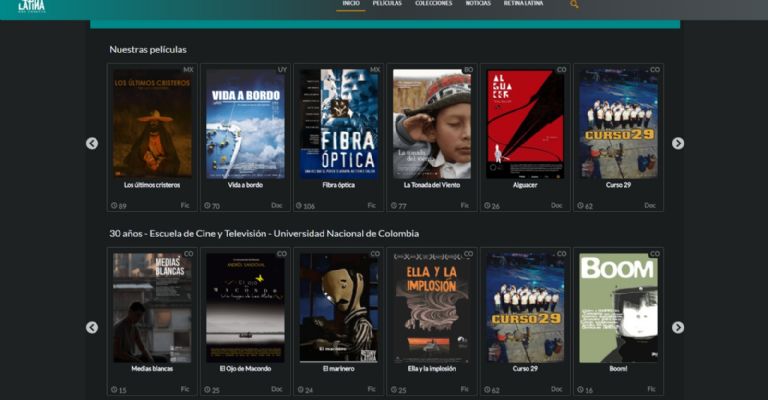Open the Retina Latina menu item

click(x=523, y=4)
